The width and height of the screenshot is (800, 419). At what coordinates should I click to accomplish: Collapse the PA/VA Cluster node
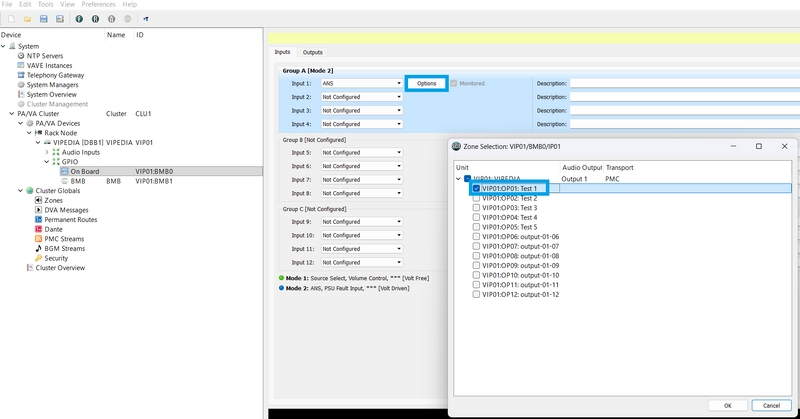[x=12, y=114]
